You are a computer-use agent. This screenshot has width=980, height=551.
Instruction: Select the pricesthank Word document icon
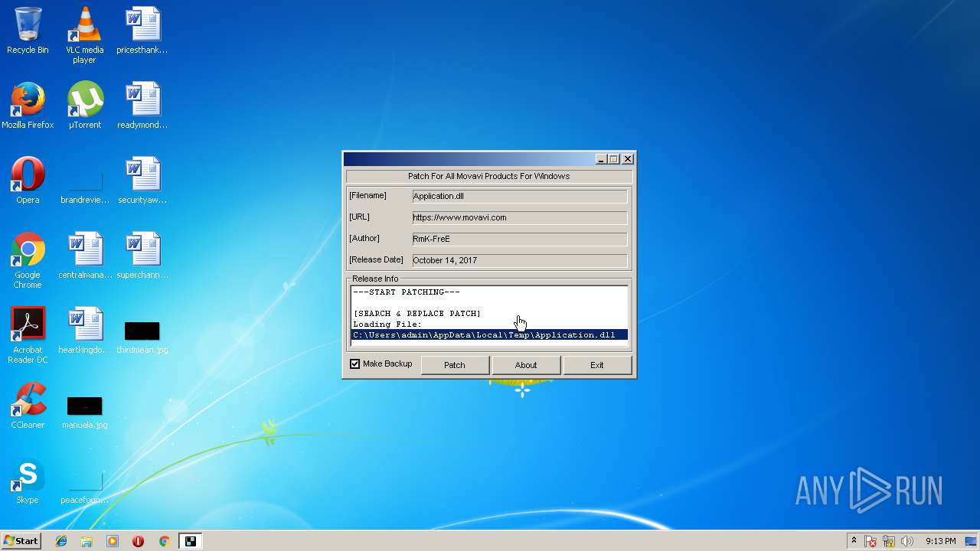click(x=142, y=31)
